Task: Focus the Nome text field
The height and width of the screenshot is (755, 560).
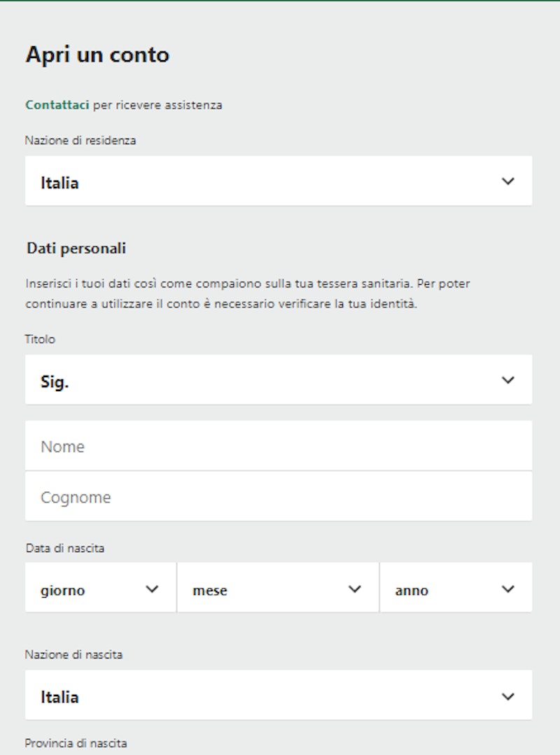Action: (x=278, y=446)
